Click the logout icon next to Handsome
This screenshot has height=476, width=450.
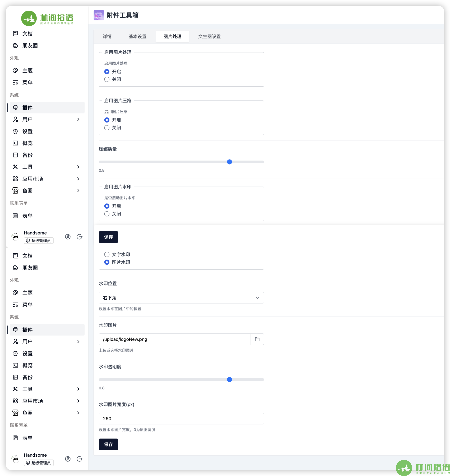(x=79, y=237)
